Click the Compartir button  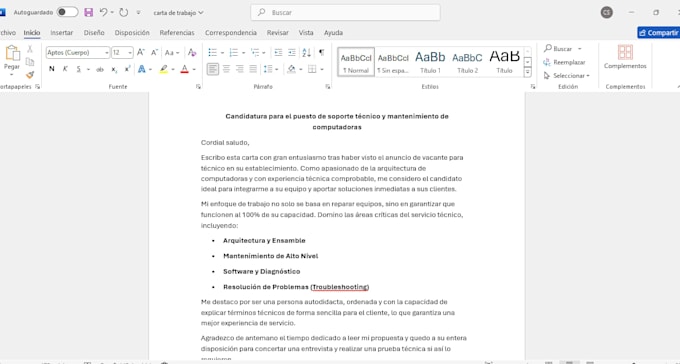point(658,33)
